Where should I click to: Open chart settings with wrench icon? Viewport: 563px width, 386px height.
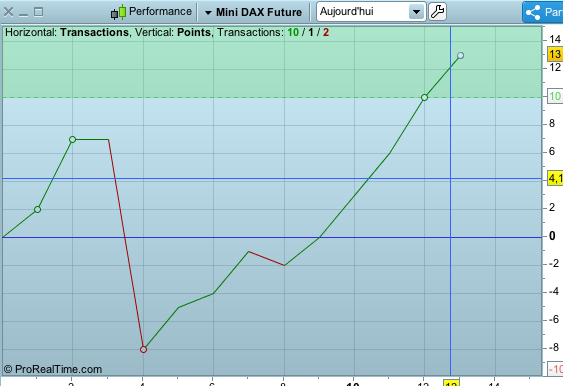(437, 11)
